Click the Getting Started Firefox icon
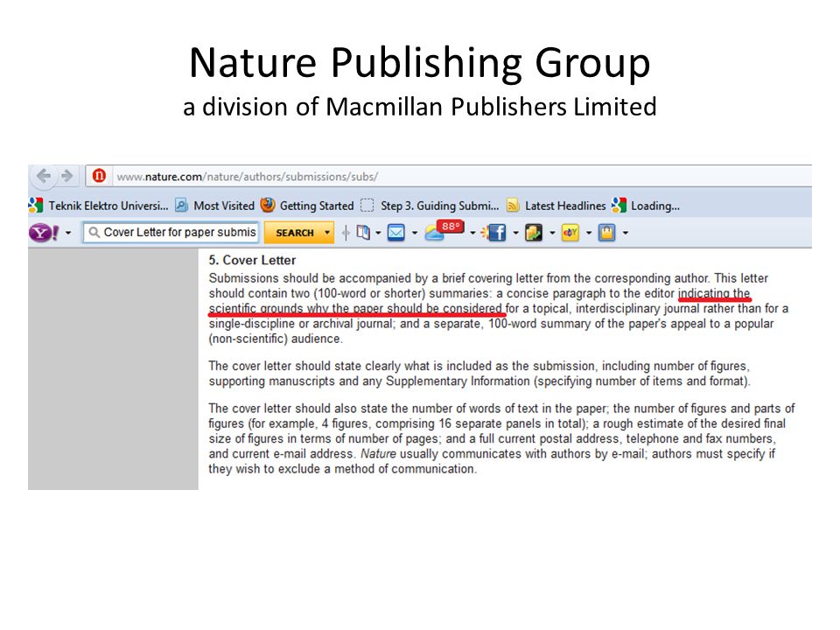Viewport: 840px width, 630px height. (x=268, y=205)
